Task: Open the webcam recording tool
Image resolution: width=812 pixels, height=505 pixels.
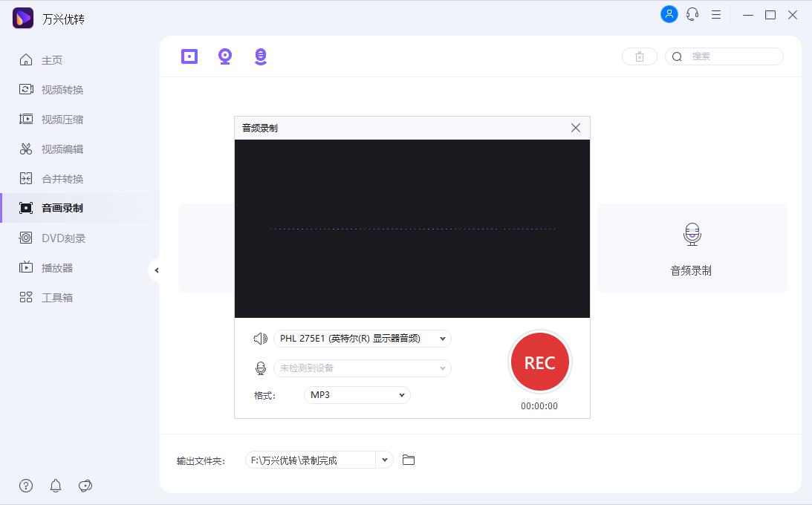Action: (225, 56)
